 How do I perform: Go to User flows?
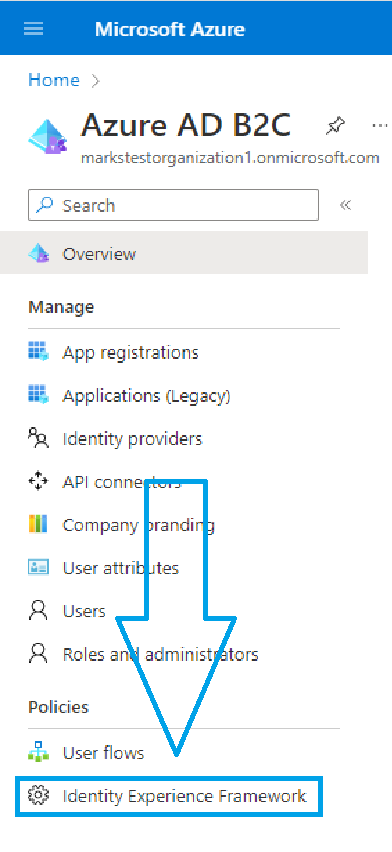point(103,753)
